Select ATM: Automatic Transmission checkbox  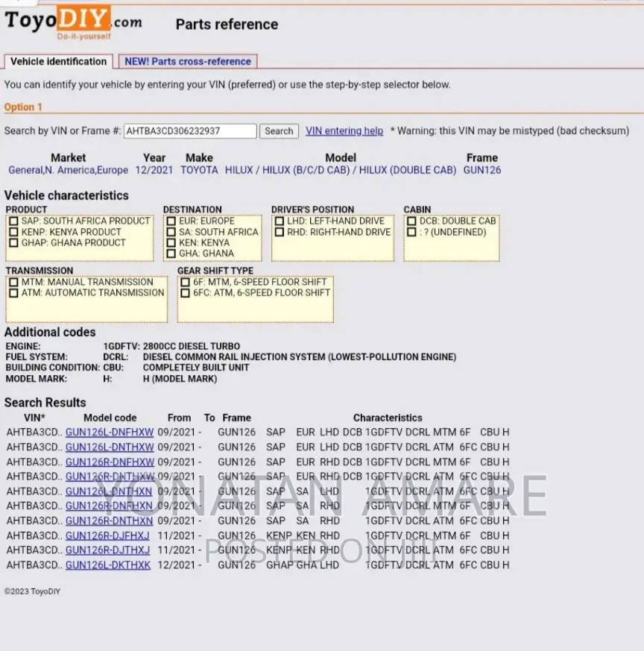(13, 293)
